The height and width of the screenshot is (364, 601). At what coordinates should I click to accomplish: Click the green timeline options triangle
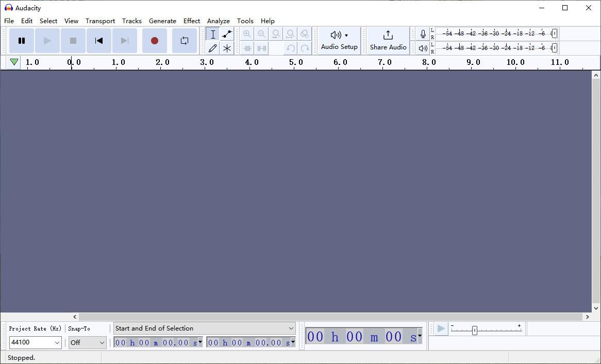coord(14,62)
